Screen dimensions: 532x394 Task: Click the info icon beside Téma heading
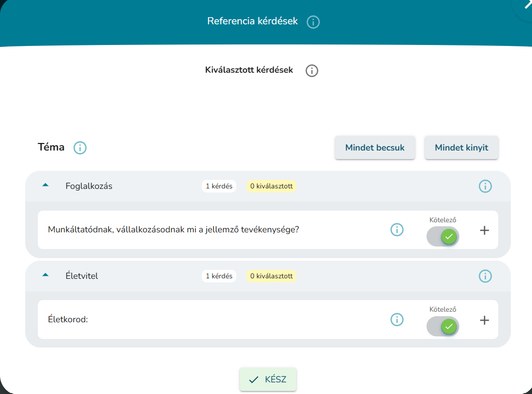click(x=80, y=148)
